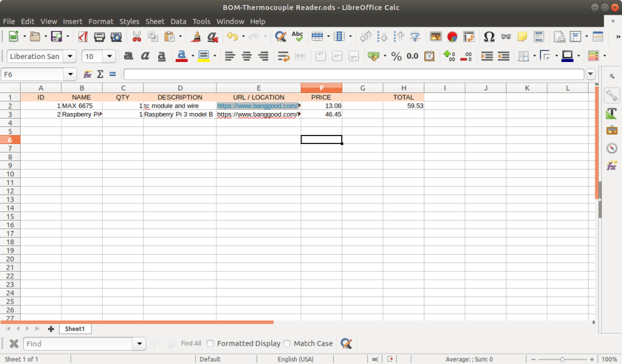This screenshot has height=364, width=622.
Task: Click the Save document icon
Action: [x=56, y=36]
